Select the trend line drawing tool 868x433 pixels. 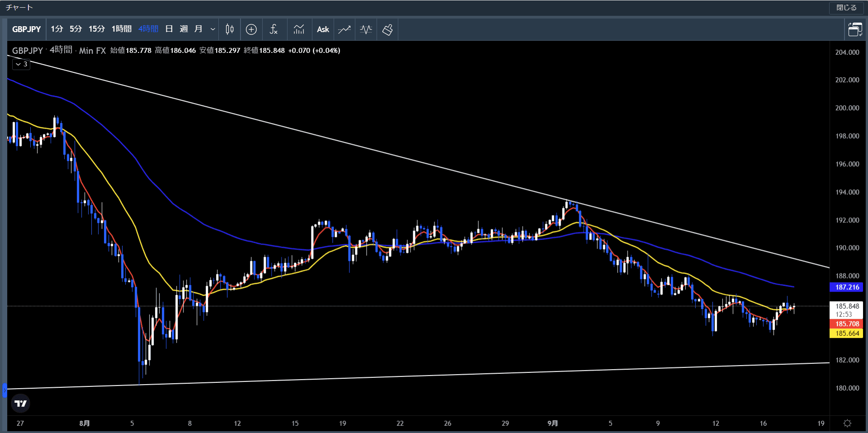point(344,29)
